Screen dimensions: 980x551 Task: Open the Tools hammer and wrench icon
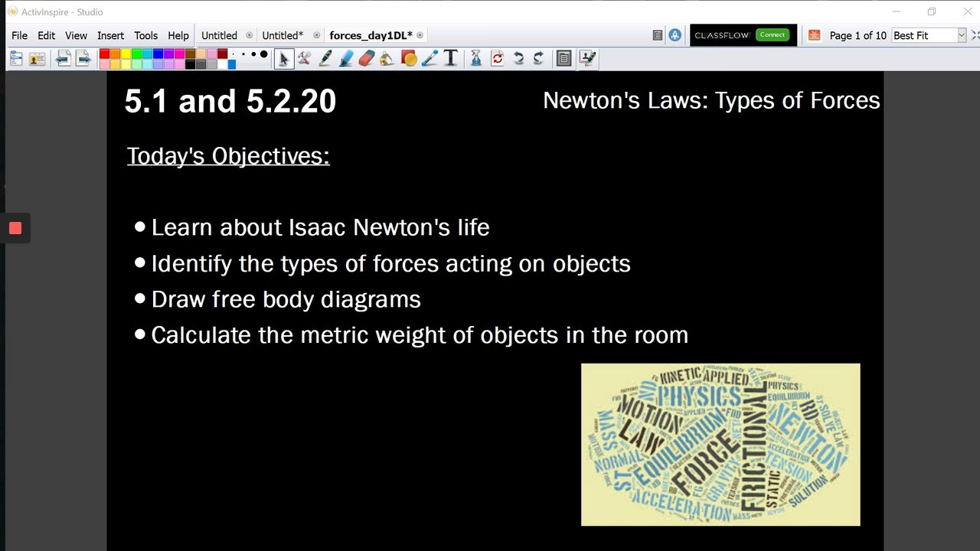click(304, 58)
